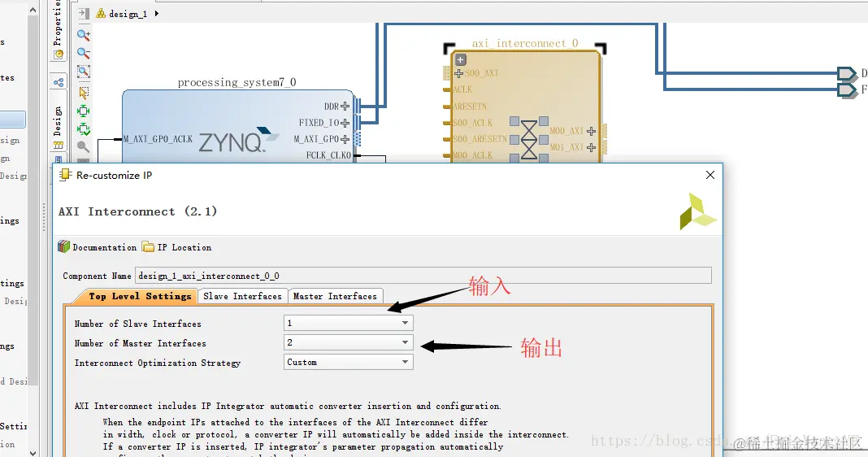Expand the M00_AXI interface pin
Screen dimensions: 868x457
click(591, 131)
